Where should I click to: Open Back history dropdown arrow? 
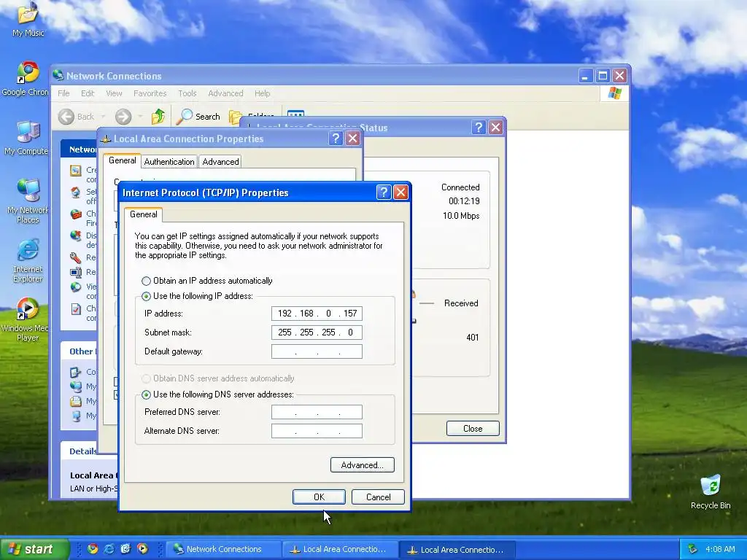tap(103, 117)
